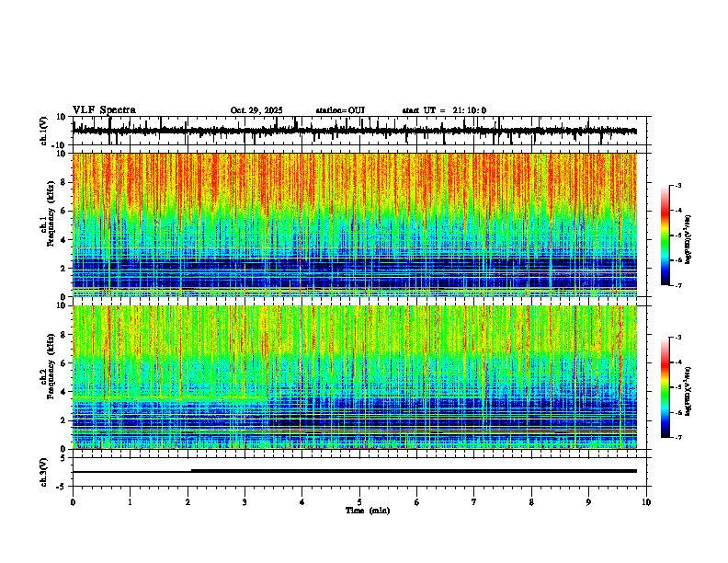Click the ch.1 voltage waveform trace
The image size is (728, 563).
(355, 131)
